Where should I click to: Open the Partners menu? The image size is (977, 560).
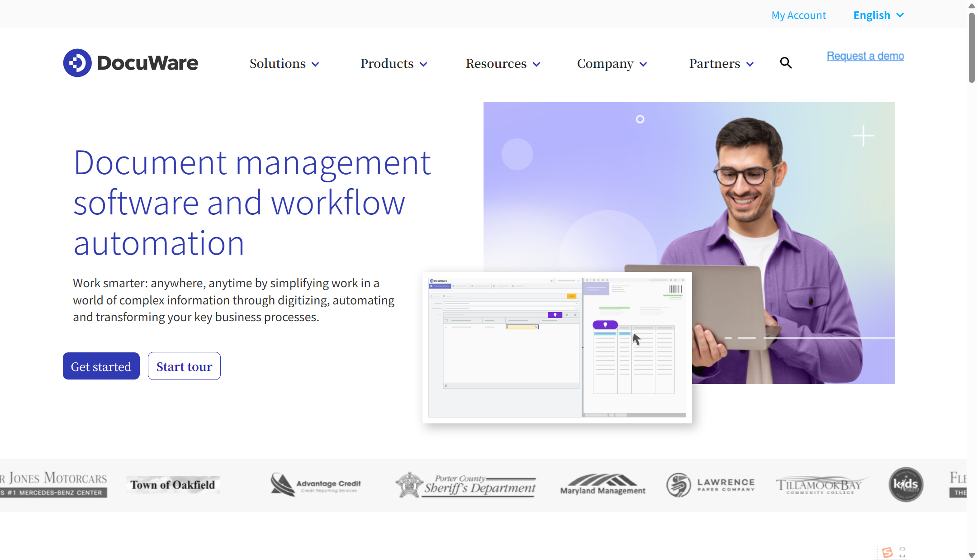[721, 64]
